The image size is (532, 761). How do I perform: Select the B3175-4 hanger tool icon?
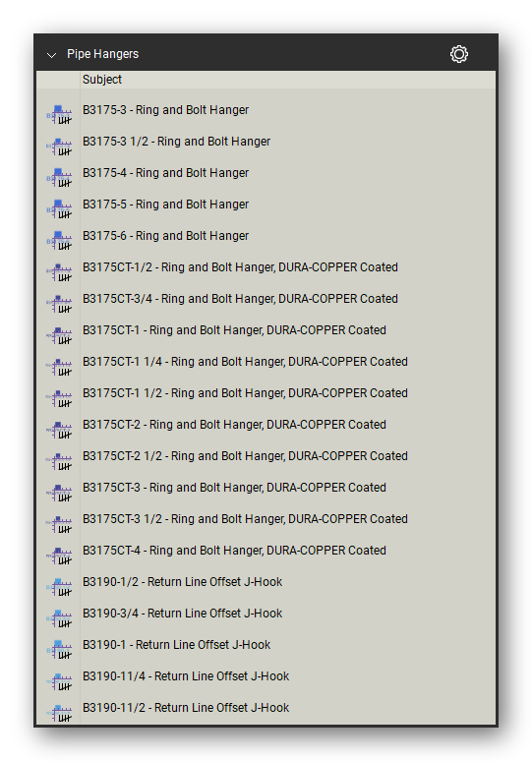click(x=59, y=178)
